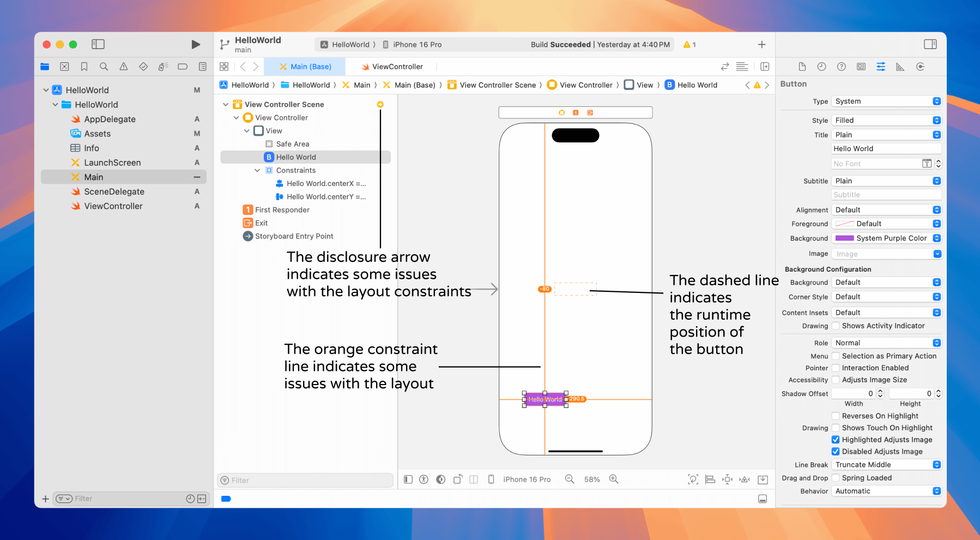
Task: Select the iPhone 16 Pro run destination
Action: [x=412, y=44]
